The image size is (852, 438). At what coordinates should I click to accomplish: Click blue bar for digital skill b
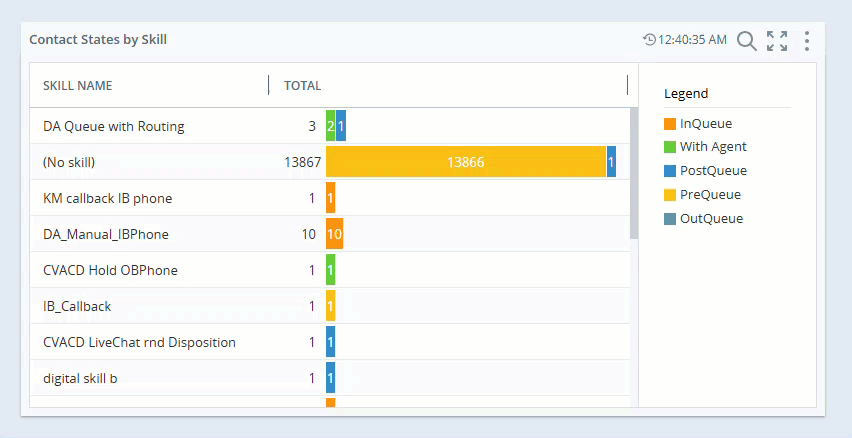(x=331, y=378)
